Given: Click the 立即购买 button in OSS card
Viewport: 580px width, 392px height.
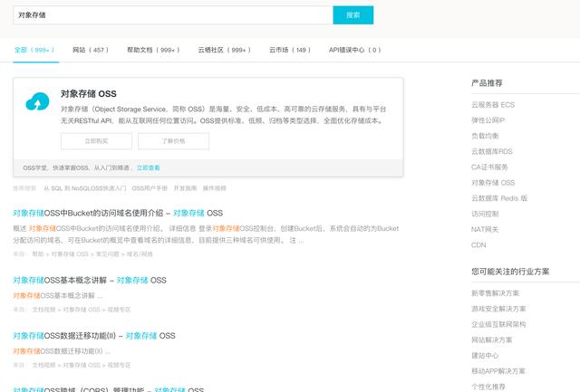Looking at the screenshot, I should [x=96, y=141].
